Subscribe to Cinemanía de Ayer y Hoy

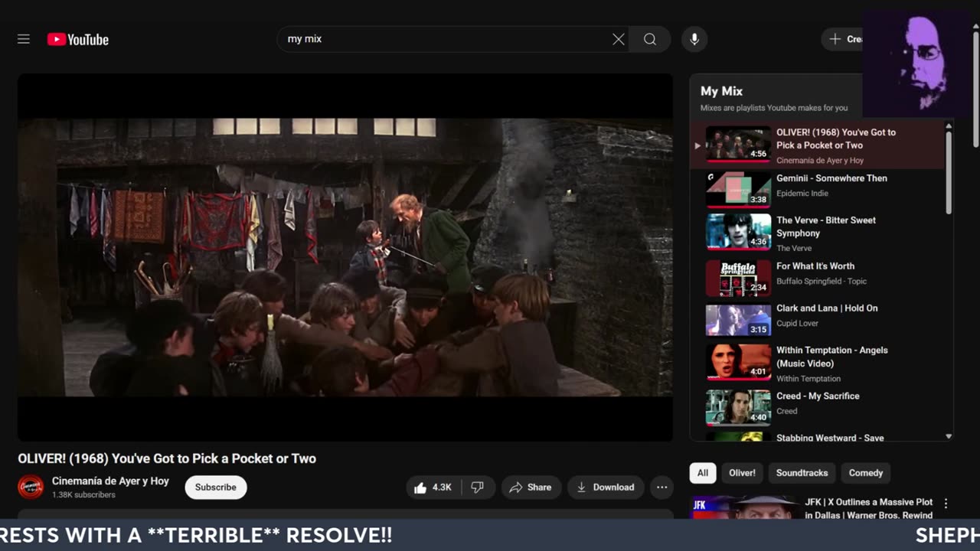[x=216, y=487]
